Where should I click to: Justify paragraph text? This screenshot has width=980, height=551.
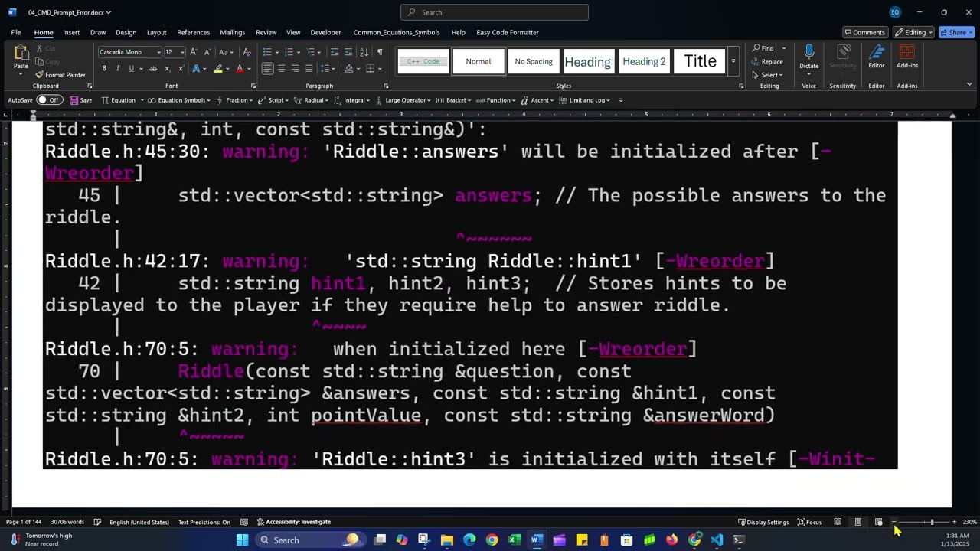(309, 69)
